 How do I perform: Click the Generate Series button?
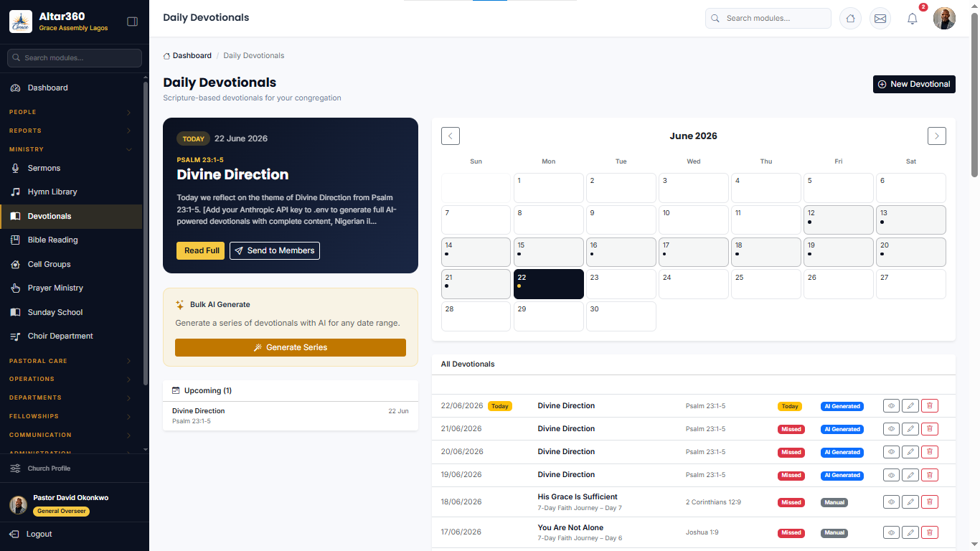click(291, 347)
